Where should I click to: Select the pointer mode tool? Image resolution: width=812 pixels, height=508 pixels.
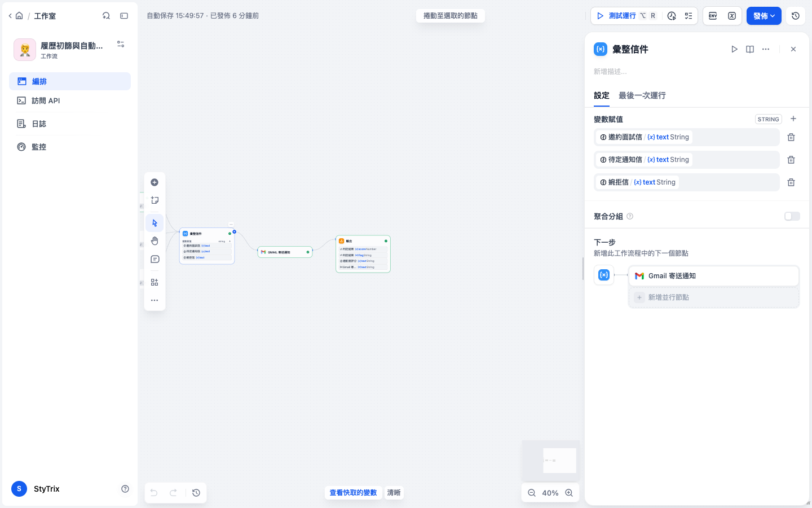pyautogui.click(x=155, y=223)
